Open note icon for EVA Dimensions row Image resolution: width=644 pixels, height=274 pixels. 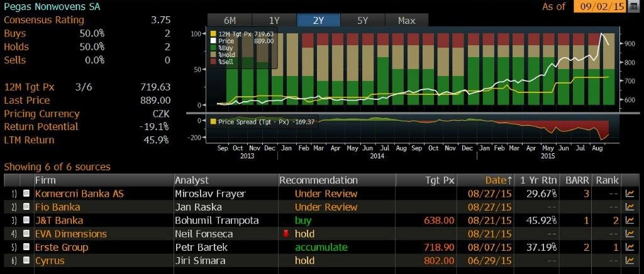pos(26,234)
